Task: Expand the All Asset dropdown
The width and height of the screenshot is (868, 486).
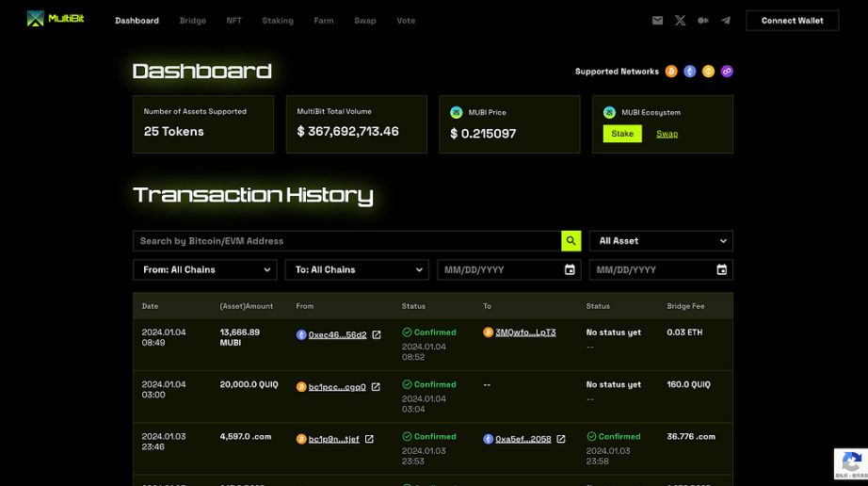Action: point(661,241)
